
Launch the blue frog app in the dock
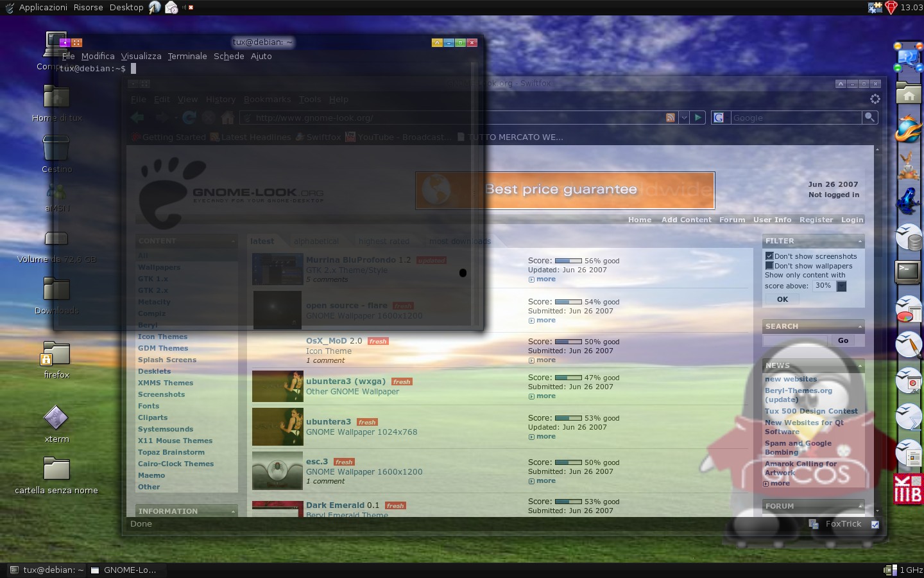tap(909, 200)
